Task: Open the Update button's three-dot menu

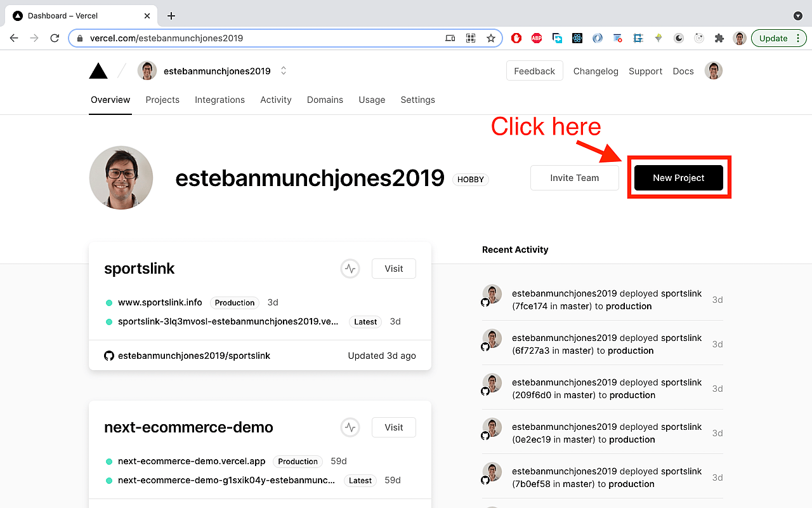Action: pyautogui.click(x=797, y=38)
